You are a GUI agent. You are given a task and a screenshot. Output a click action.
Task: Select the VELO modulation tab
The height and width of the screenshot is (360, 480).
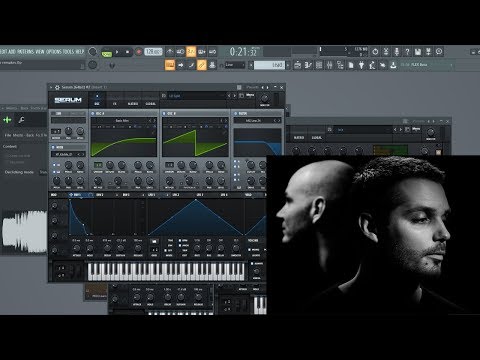(x=248, y=195)
